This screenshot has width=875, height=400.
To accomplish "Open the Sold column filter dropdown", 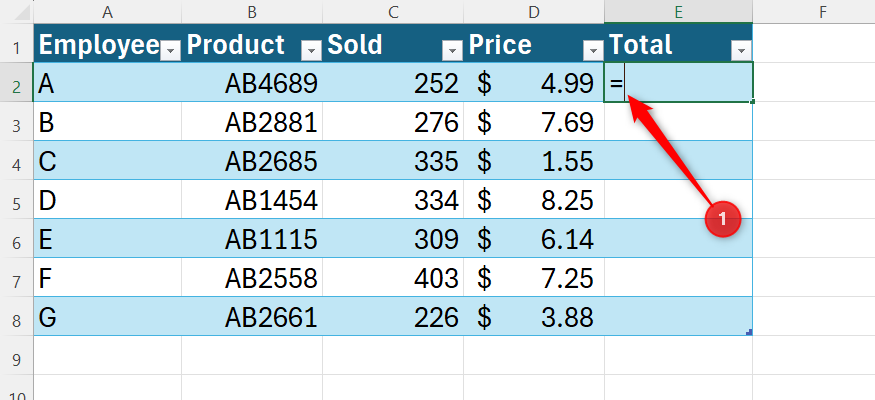I will 452,51.
